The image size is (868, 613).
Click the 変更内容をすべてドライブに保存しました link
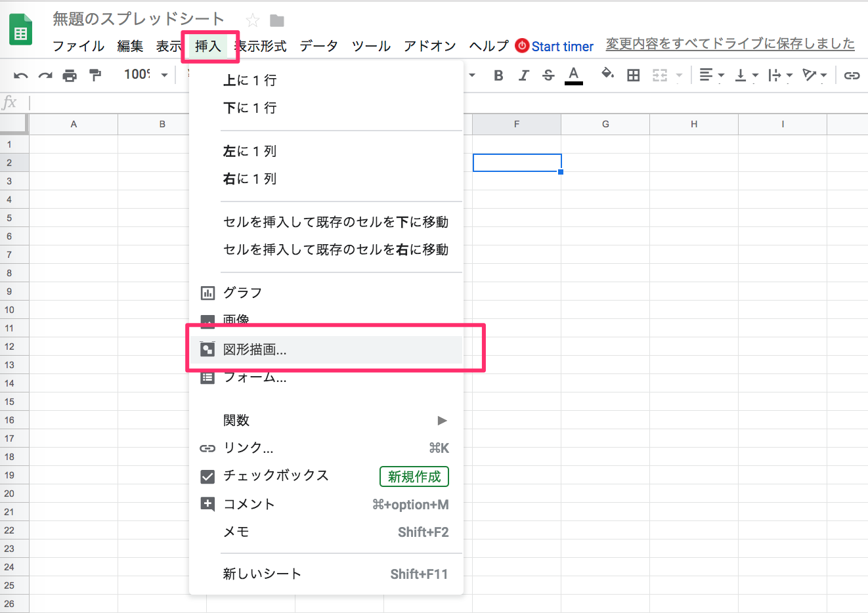coord(730,44)
